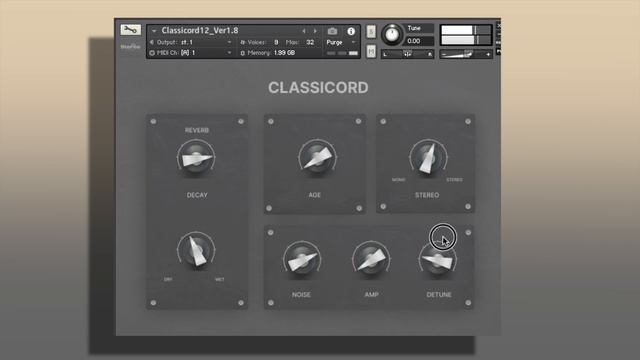Click the Classicord12_Ver1.8 instrument name
640x360 pixels.
(200, 31)
